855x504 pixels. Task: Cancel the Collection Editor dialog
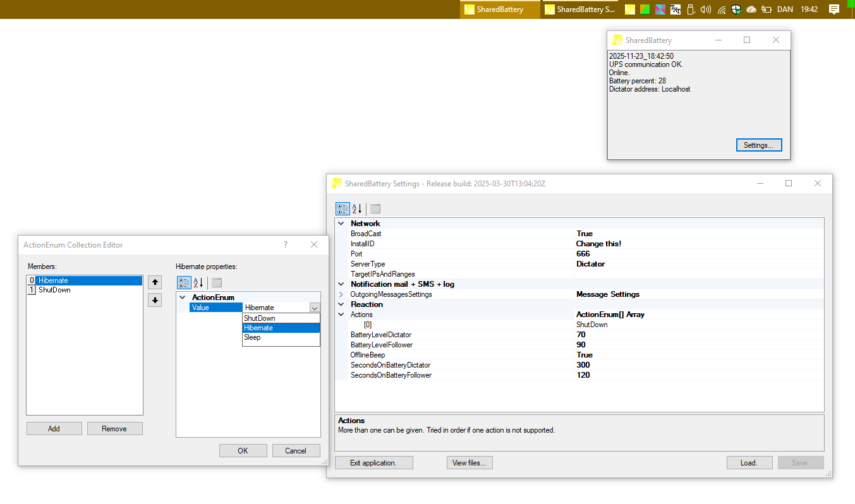click(296, 451)
